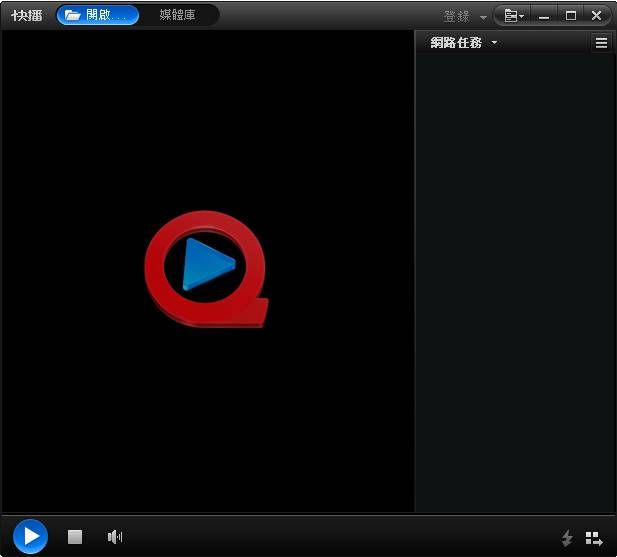Expand the arrow next to 登錄
This screenshot has height=557, width=617.
[x=483, y=17]
